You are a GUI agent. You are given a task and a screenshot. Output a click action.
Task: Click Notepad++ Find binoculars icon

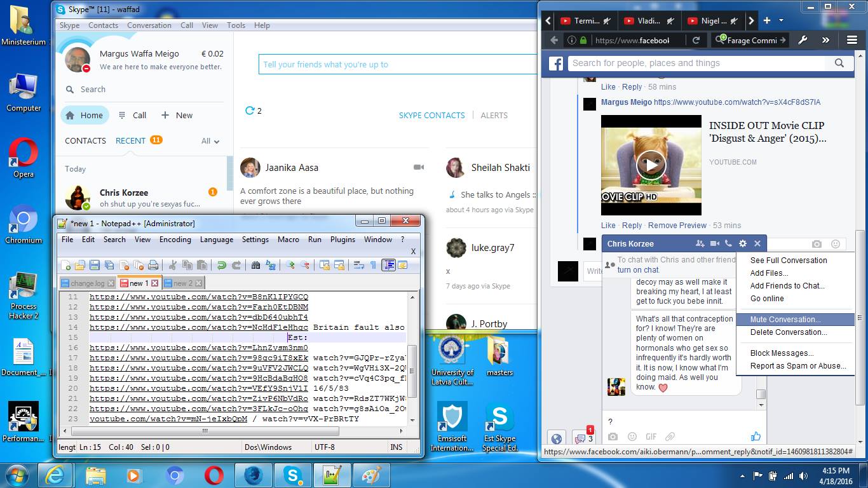click(x=255, y=265)
